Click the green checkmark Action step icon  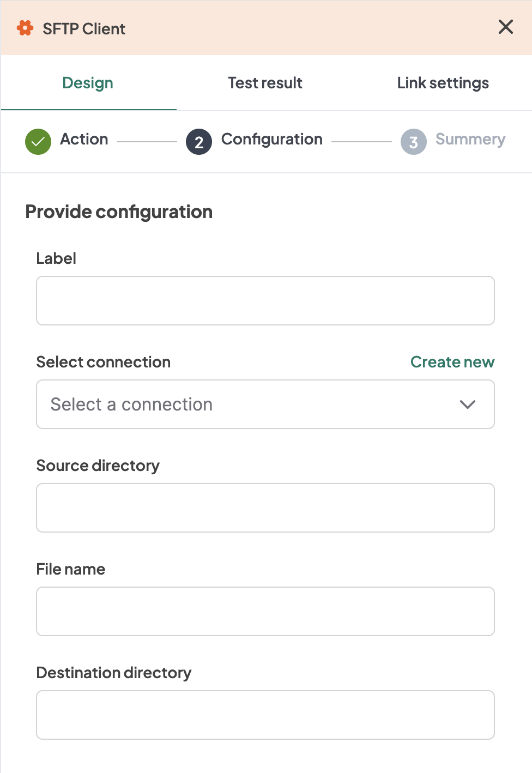point(38,142)
